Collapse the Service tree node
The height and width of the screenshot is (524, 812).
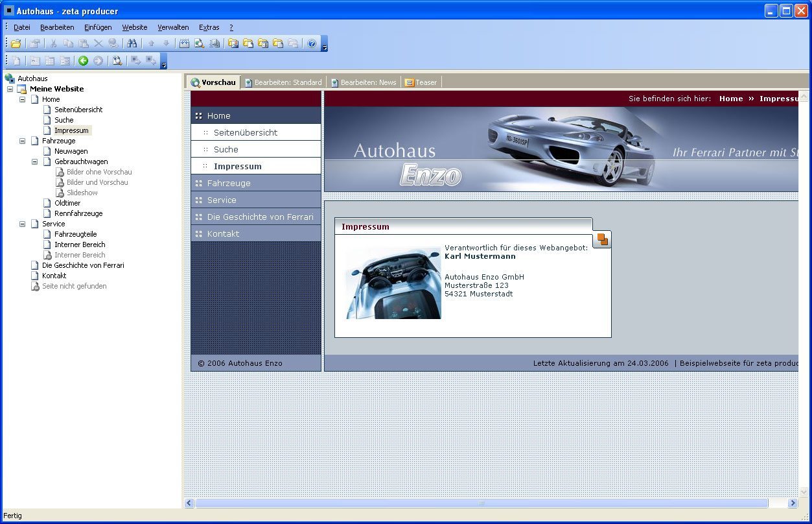coord(23,224)
